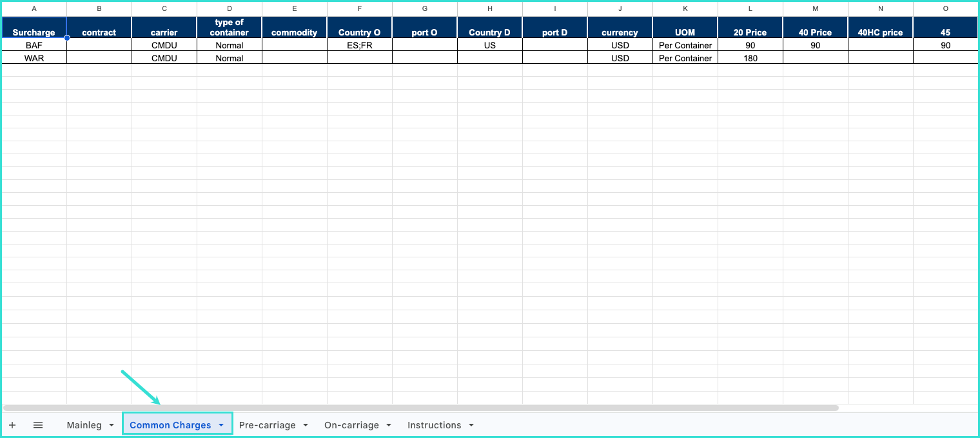Click the horizontal scrollbar at the bottom

coord(420,408)
